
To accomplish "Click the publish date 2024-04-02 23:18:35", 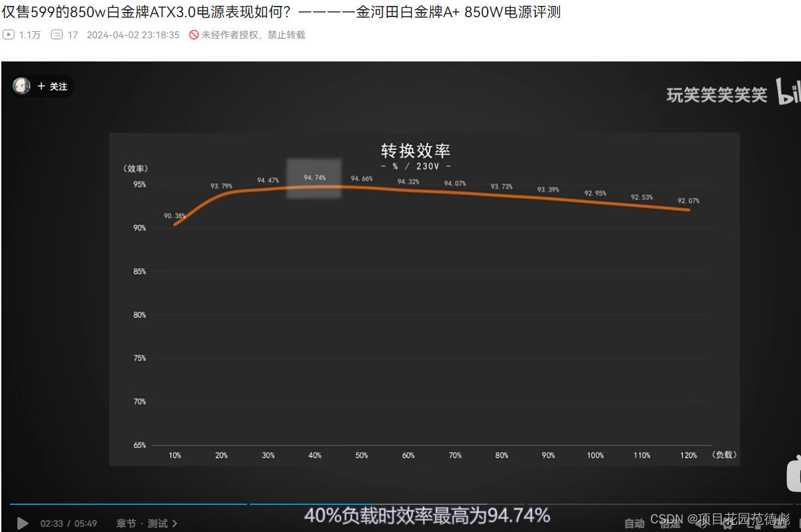I will [x=133, y=34].
